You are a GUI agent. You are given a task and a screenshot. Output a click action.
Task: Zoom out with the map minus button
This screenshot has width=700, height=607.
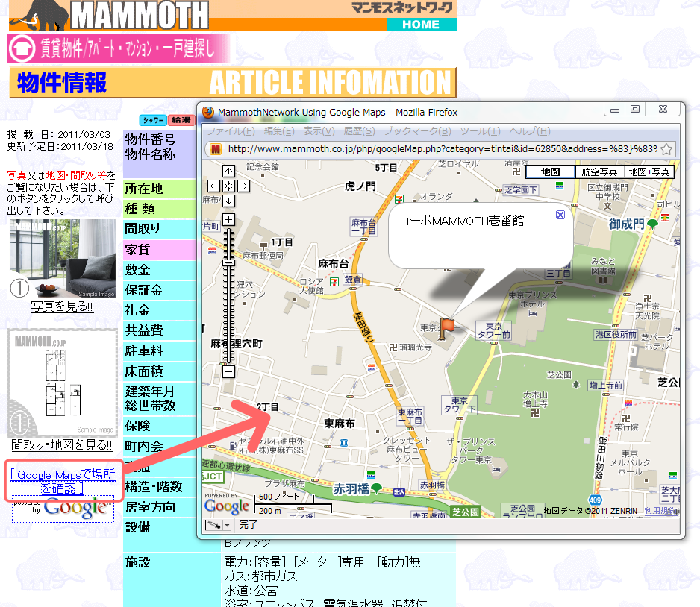tap(228, 371)
